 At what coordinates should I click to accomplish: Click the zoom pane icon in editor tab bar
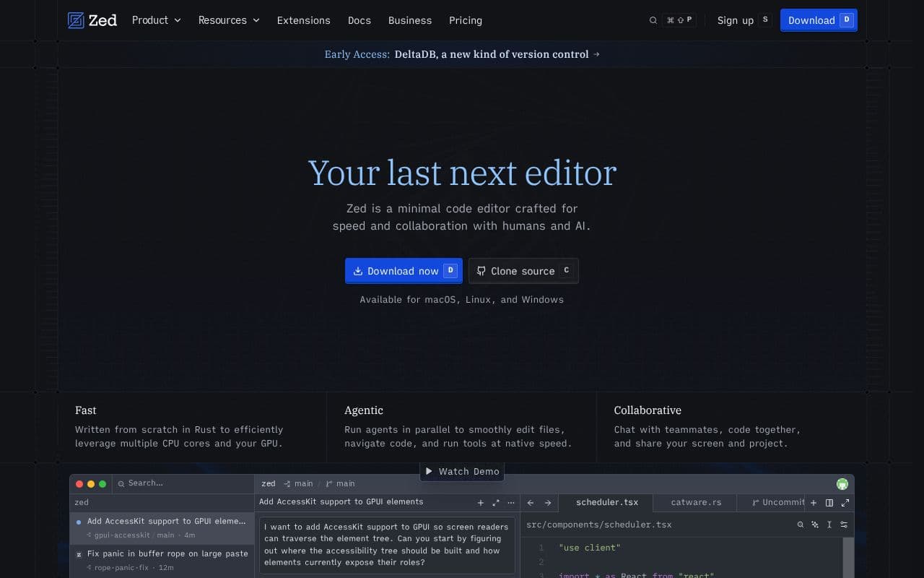[x=845, y=503]
